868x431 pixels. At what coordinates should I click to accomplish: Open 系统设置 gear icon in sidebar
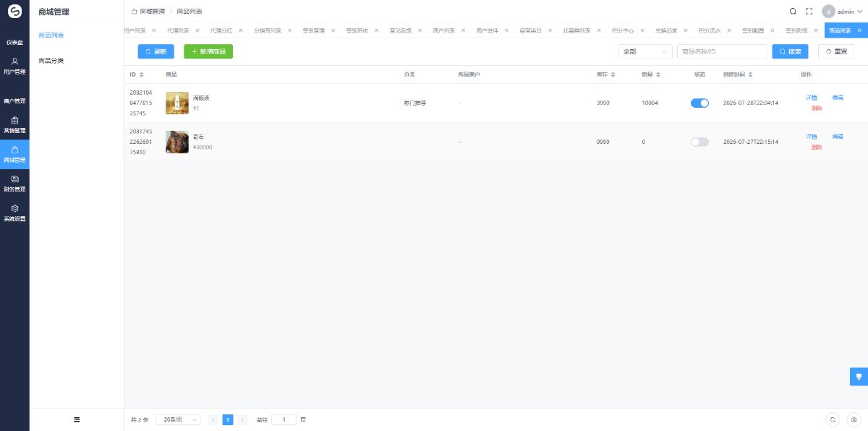tap(14, 208)
